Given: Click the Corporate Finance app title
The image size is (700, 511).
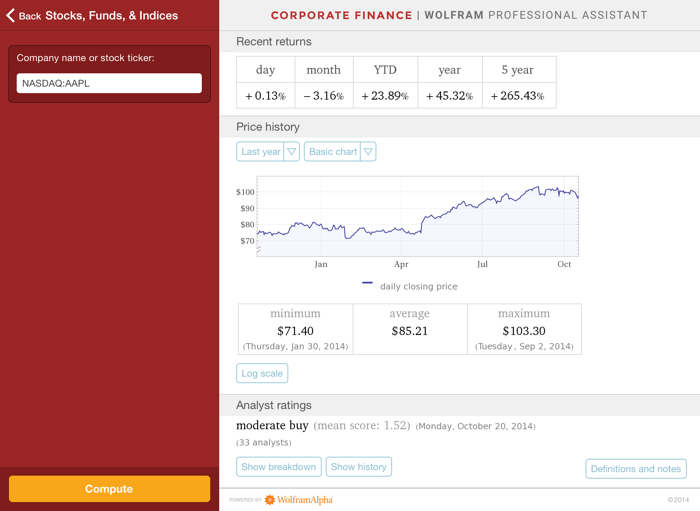Looking at the screenshot, I should 342,15.
